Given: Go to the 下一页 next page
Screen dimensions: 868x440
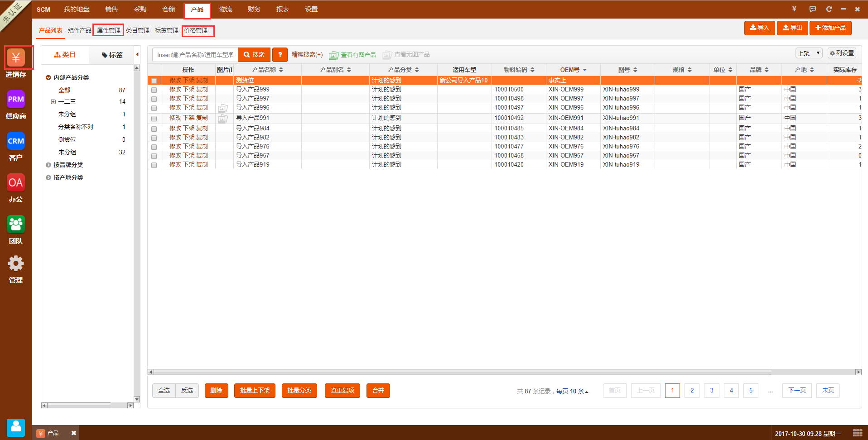Looking at the screenshot, I should (797, 390).
